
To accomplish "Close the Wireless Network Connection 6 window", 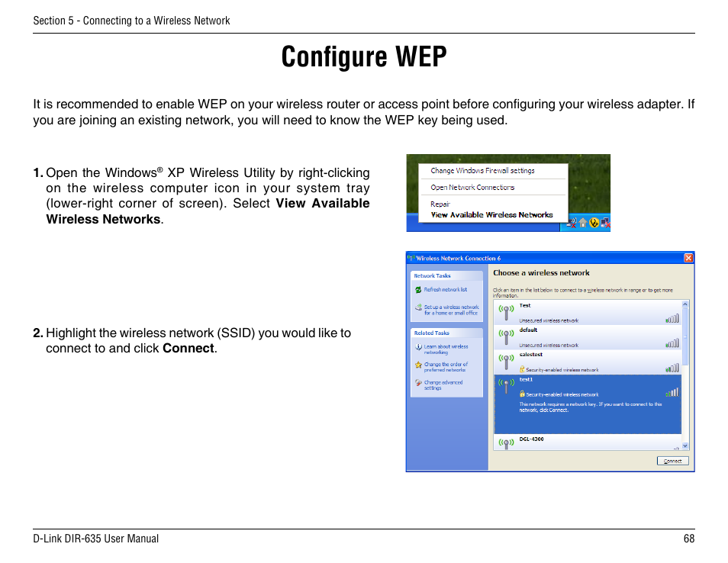I will click(688, 258).
